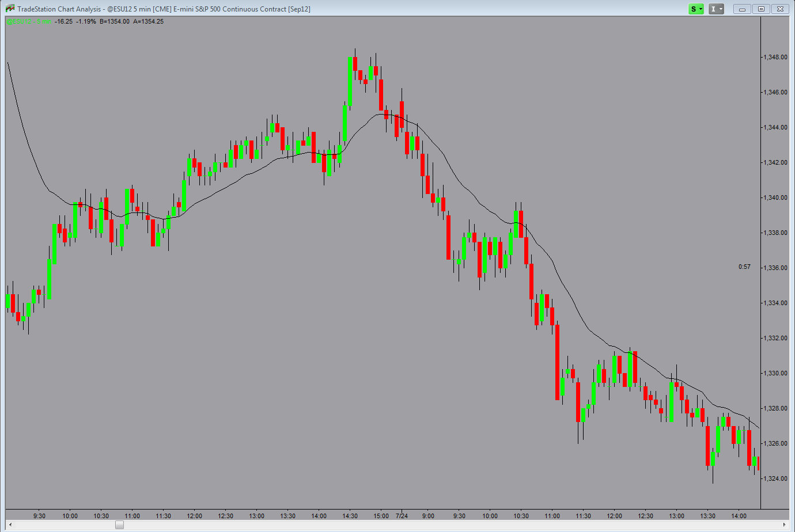Screen dimensions: 795x532
Task: Click the 1,342.00 price axis label
Action: tap(775, 162)
